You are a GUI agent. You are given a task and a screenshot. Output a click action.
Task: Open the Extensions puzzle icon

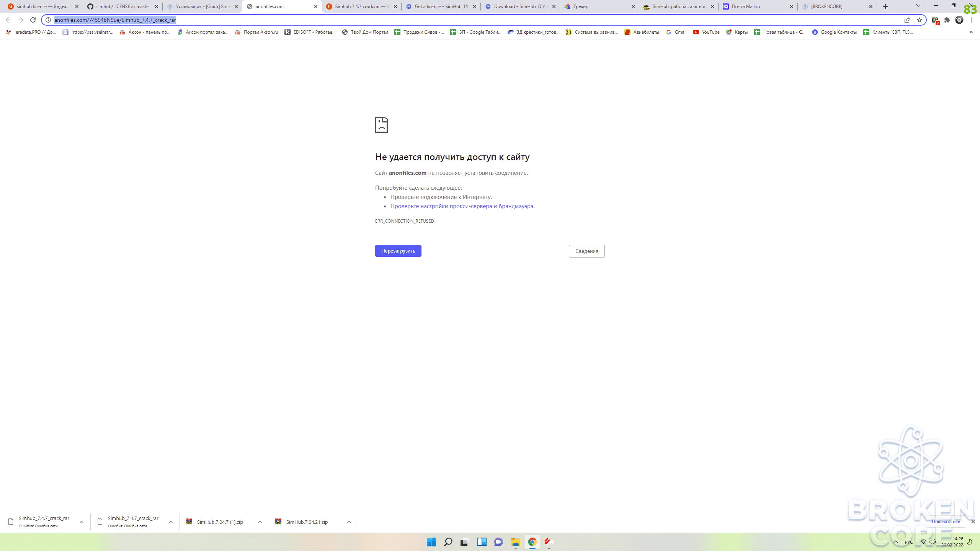click(947, 20)
